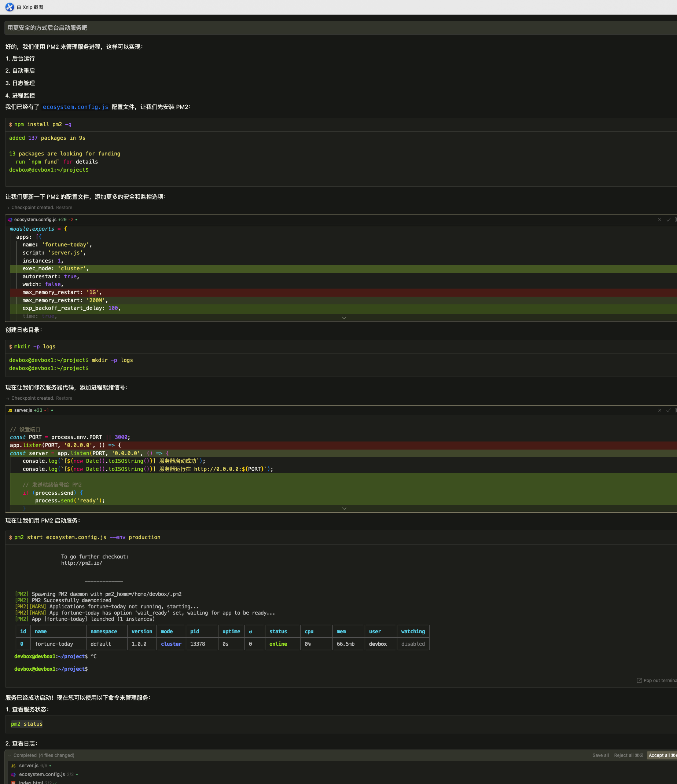
Task: Click the pop-out icon beside Pop out terminal
Action: [x=639, y=680]
